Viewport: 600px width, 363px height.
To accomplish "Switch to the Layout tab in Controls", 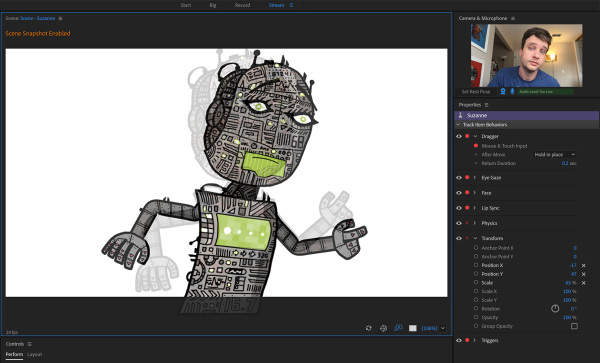I will click(34, 355).
